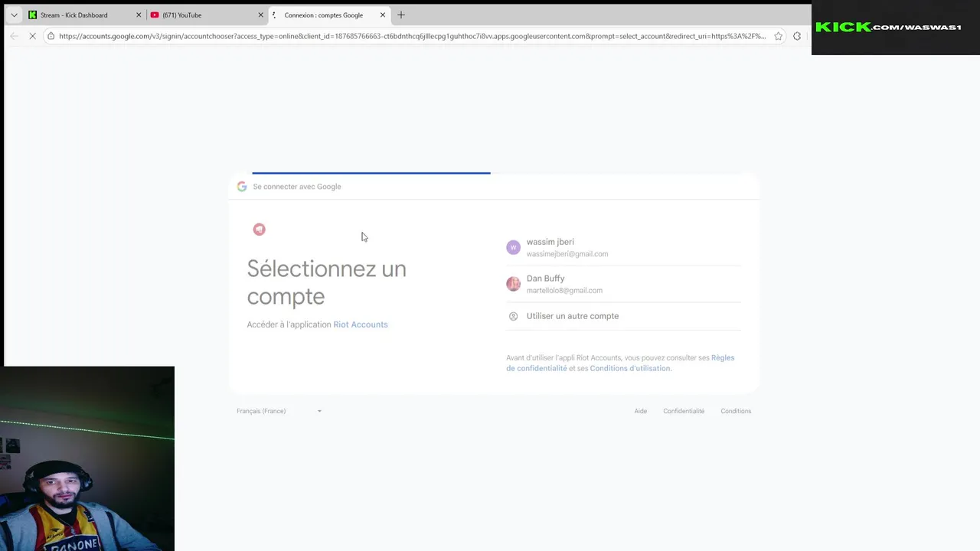This screenshot has height=551, width=980.
Task: Click the Sélectionnez un compte heading
Action: (x=326, y=282)
